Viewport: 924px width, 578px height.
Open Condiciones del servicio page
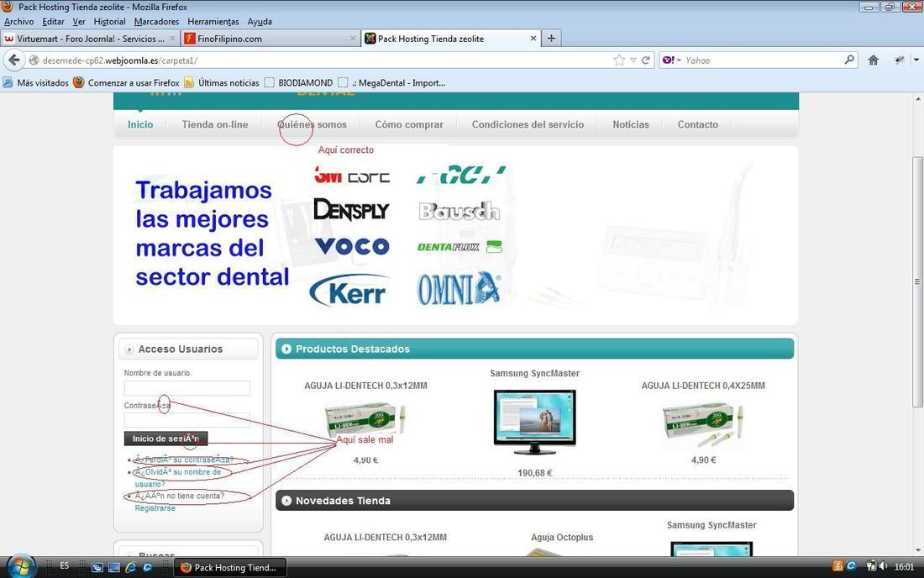pyautogui.click(x=528, y=124)
